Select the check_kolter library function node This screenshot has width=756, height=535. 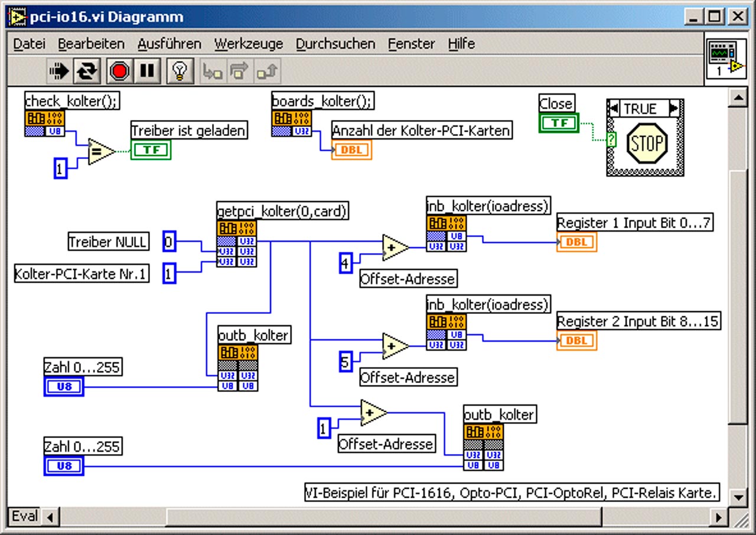[45, 123]
